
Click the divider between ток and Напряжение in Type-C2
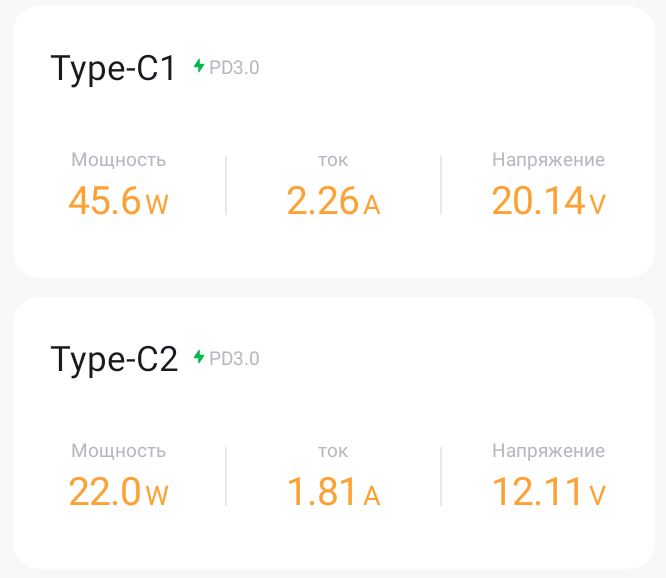click(441, 476)
